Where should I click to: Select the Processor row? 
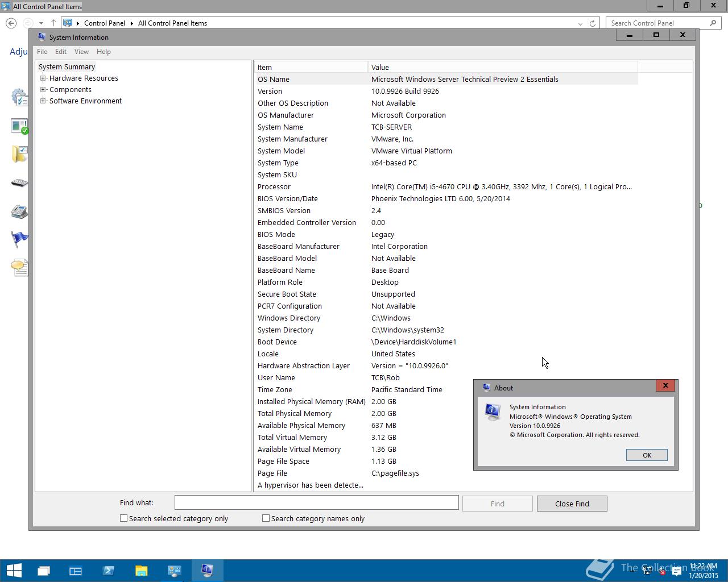click(x=446, y=186)
